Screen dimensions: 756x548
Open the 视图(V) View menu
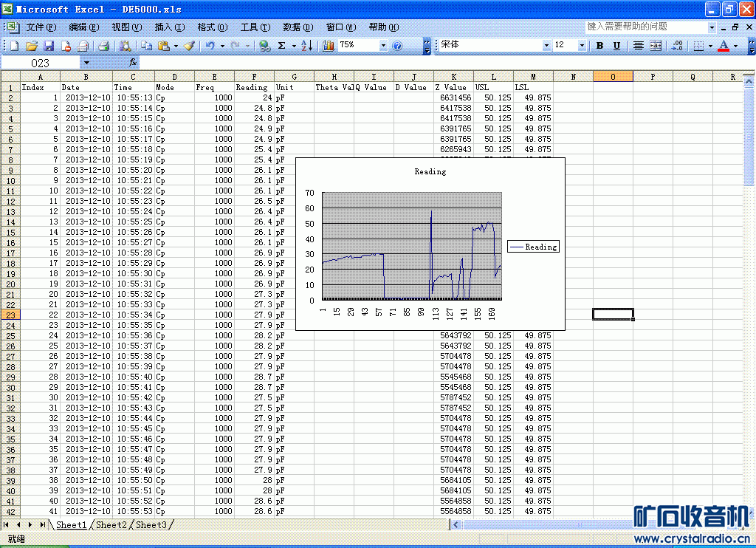(127, 27)
